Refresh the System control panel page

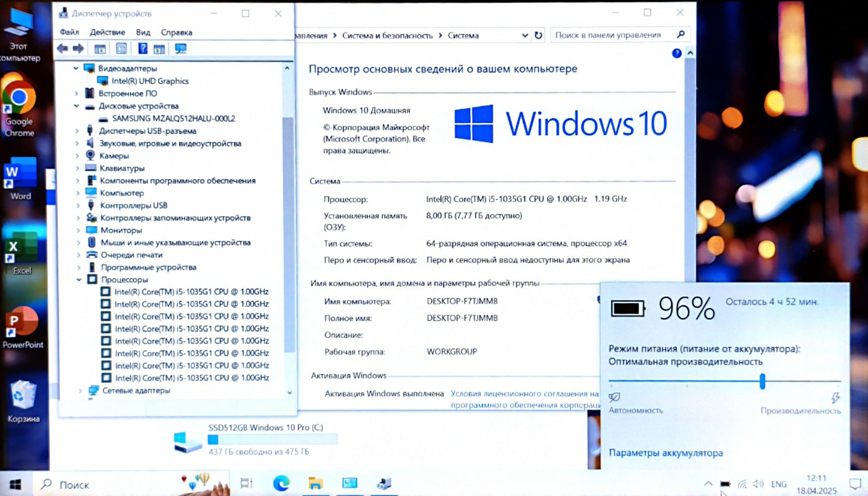click(x=538, y=35)
